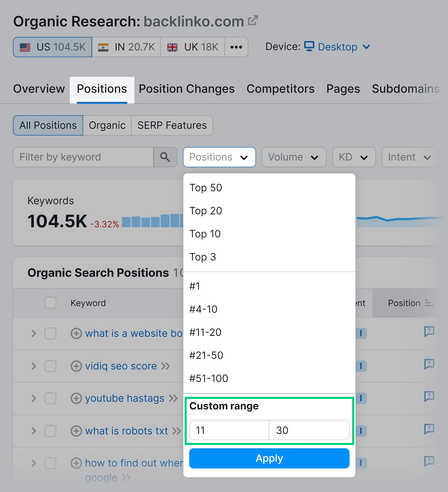The width and height of the screenshot is (448, 492).
Task: Click the plus icon beside vidiq seo score
Action: coord(76,366)
